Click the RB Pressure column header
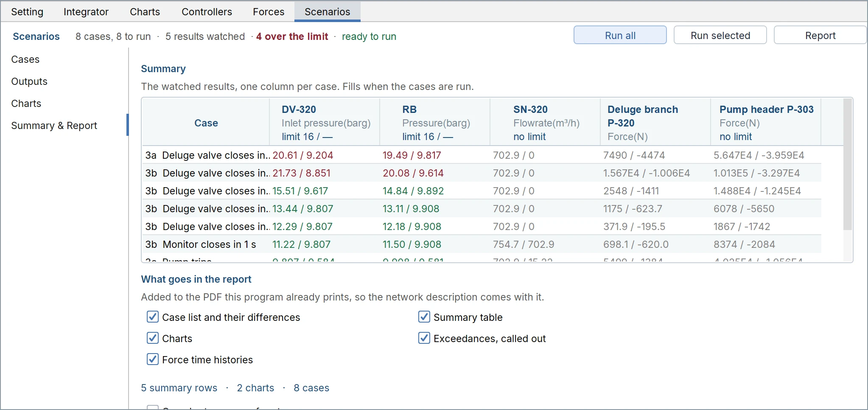The height and width of the screenshot is (410, 868). 435,123
